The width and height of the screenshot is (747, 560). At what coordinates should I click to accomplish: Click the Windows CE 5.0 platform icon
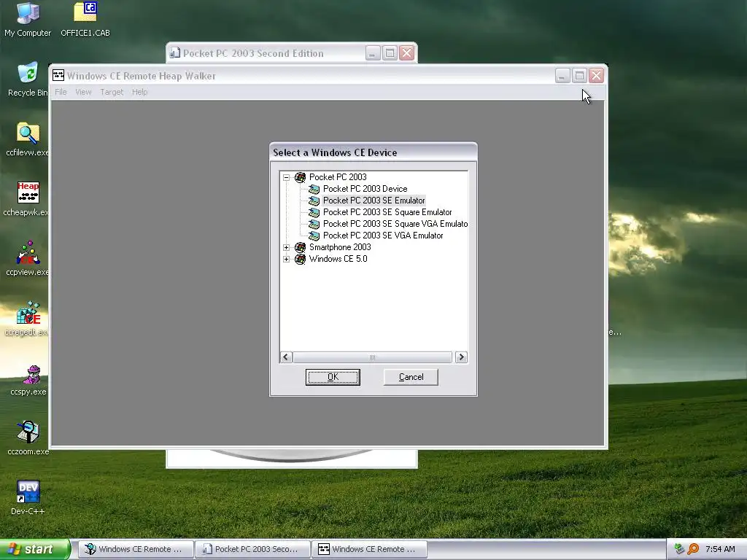point(300,259)
